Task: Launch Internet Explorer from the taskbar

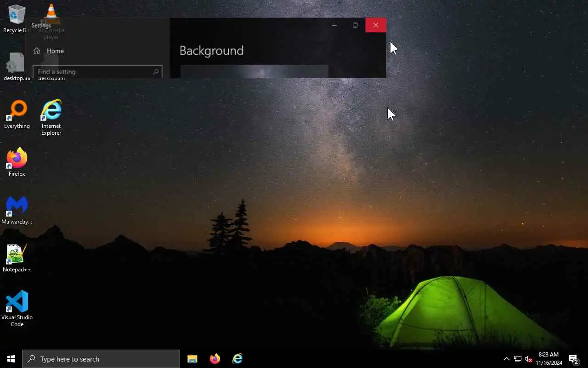Action: 237,359
